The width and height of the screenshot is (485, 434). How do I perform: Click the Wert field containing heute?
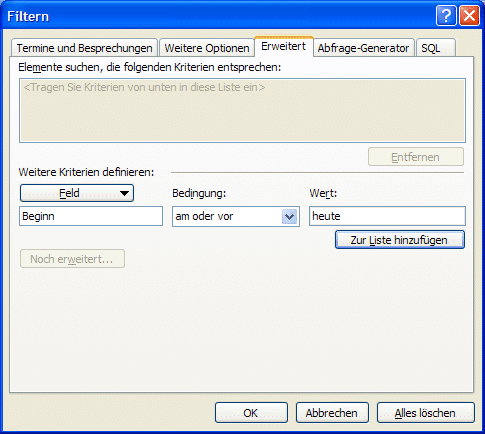(387, 216)
